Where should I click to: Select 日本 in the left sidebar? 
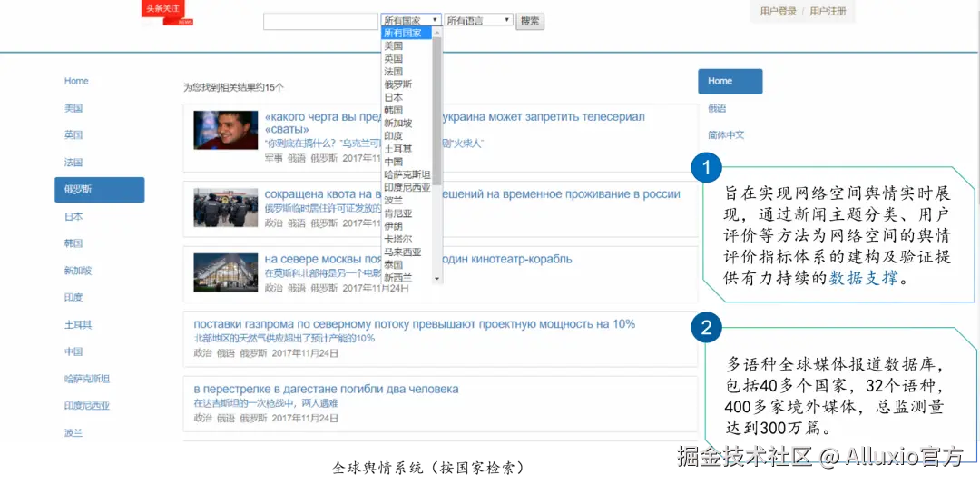click(x=73, y=216)
